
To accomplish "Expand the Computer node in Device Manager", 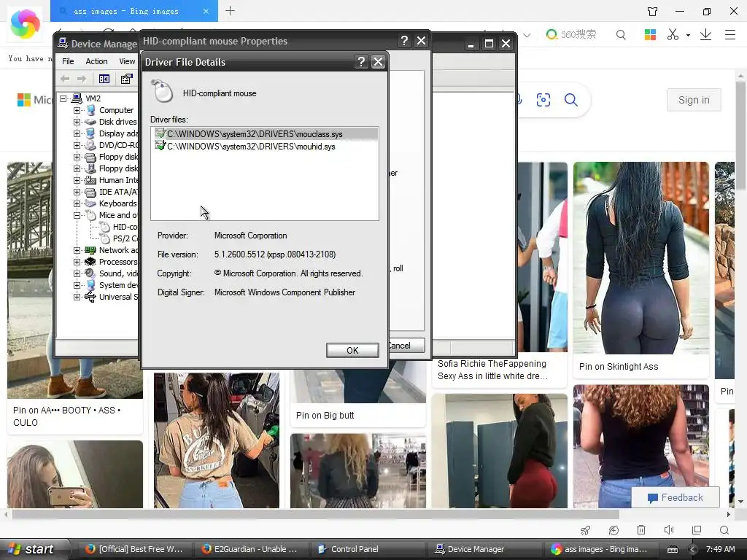I will [x=77, y=110].
